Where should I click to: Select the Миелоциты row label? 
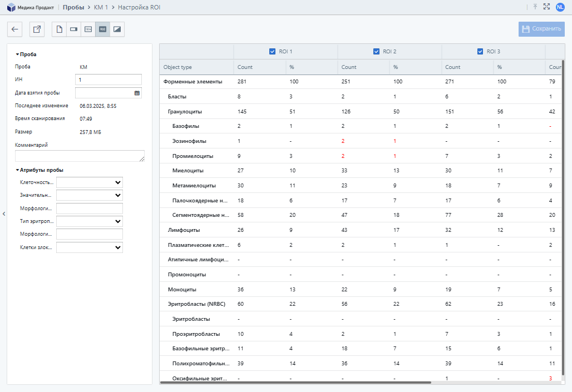(188, 171)
